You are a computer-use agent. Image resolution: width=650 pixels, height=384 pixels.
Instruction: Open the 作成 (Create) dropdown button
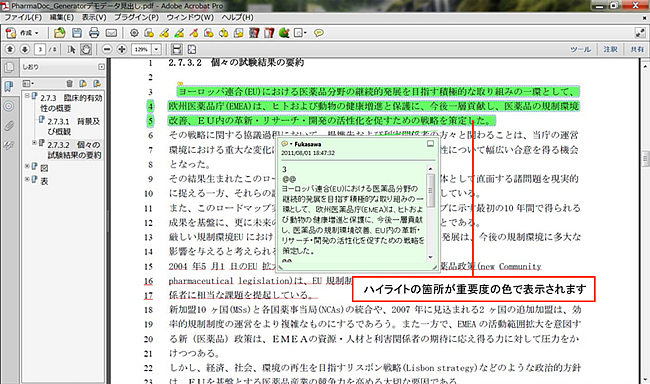click(x=23, y=33)
